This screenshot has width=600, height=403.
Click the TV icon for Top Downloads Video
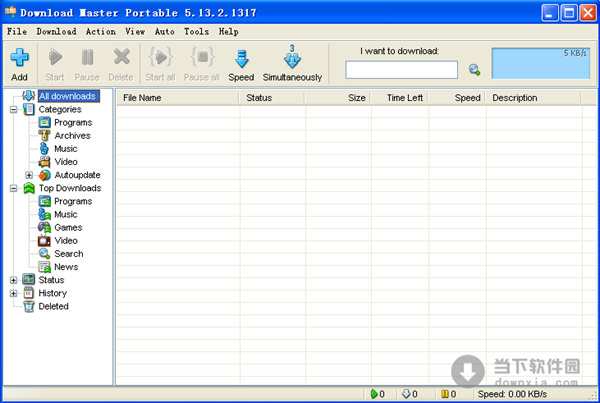coord(44,240)
